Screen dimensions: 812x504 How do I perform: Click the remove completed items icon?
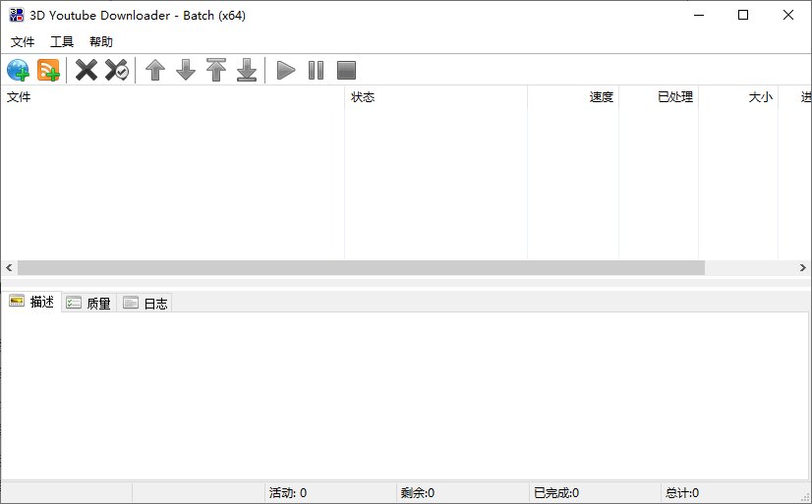[x=117, y=70]
